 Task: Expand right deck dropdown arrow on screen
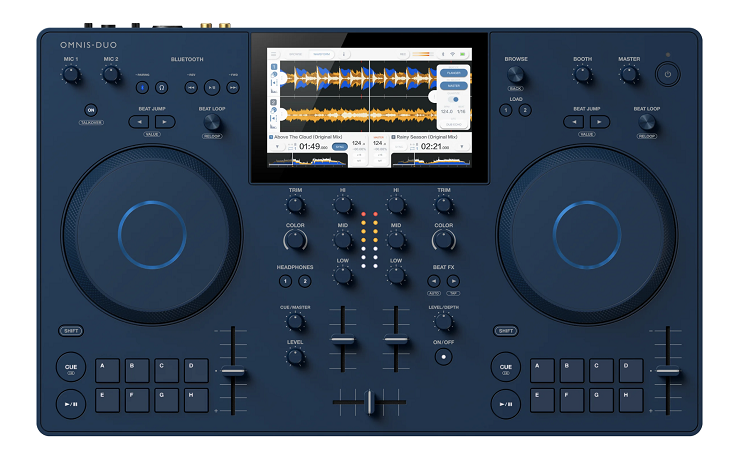click(x=460, y=147)
